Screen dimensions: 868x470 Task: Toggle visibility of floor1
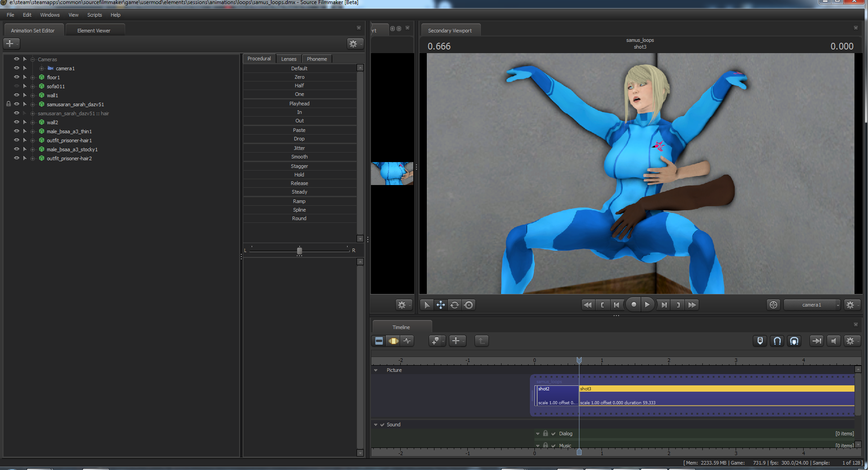pos(17,77)
